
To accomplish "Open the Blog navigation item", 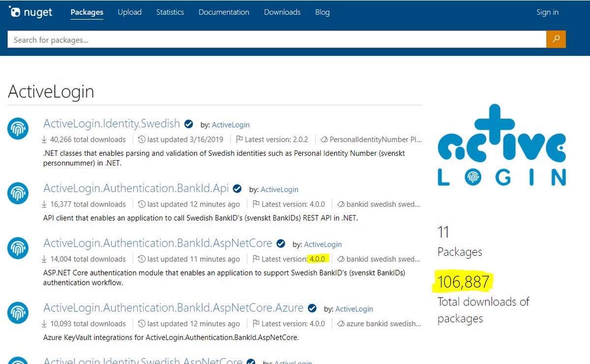I will pyautogui.click(x=323, y=12).
